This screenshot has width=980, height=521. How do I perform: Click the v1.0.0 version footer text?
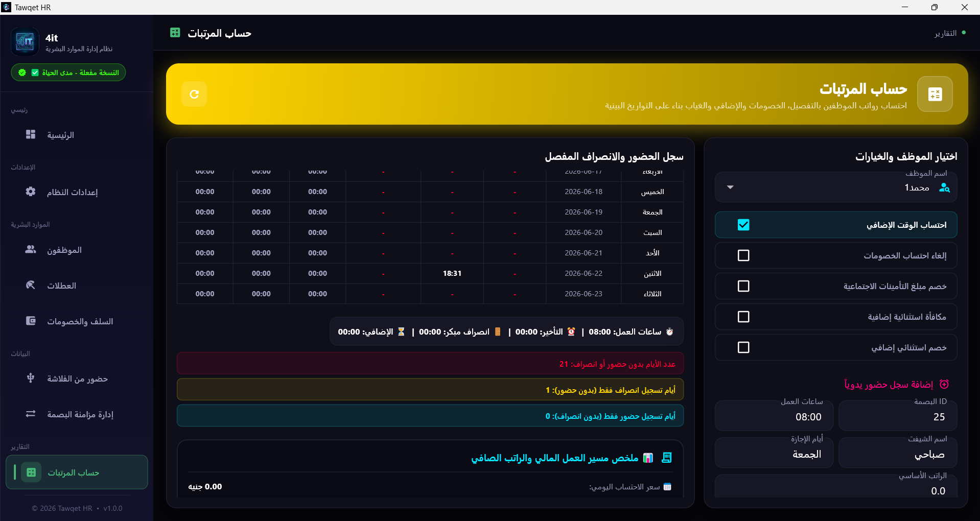[x=113, y=508]
